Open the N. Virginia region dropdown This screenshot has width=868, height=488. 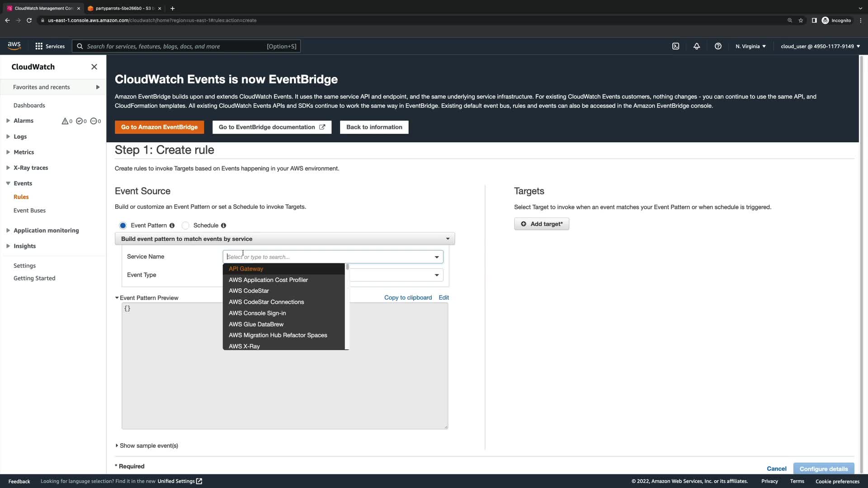[x=750, y=46]
